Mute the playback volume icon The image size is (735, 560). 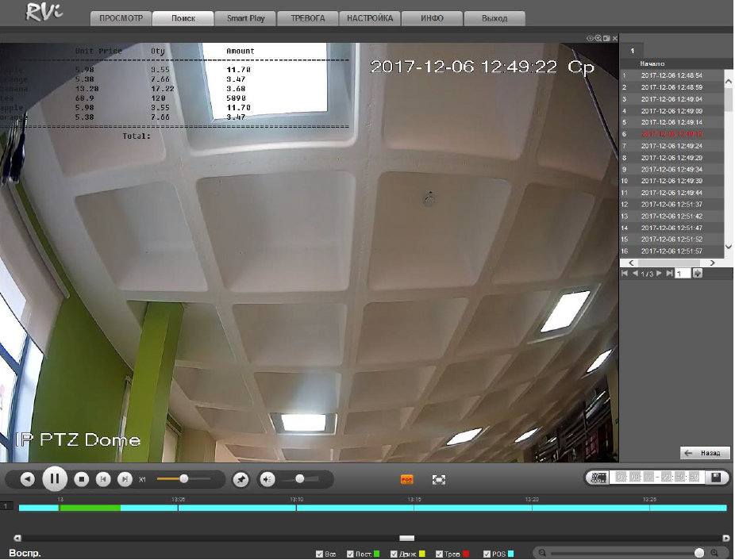coord(267,479)
